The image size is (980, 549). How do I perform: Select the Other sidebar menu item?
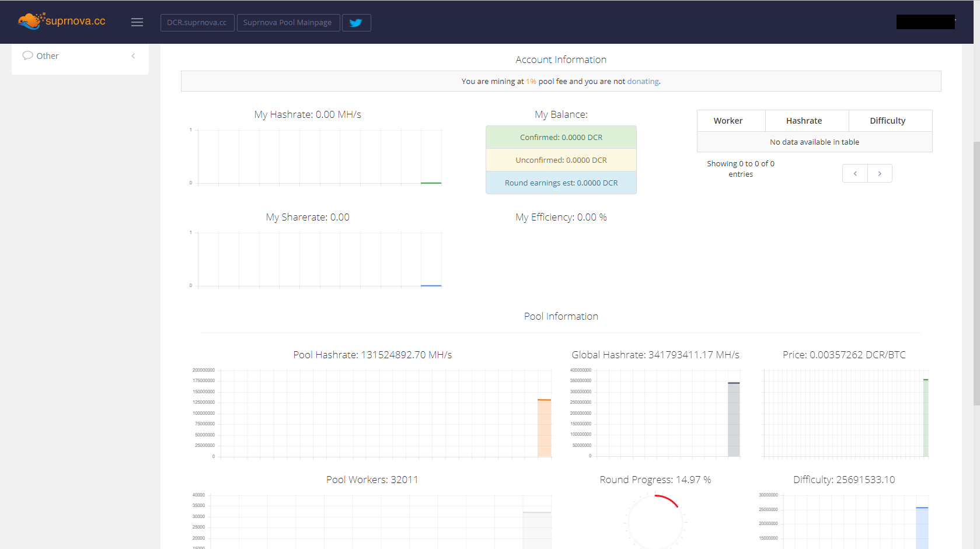click(48, 56)
